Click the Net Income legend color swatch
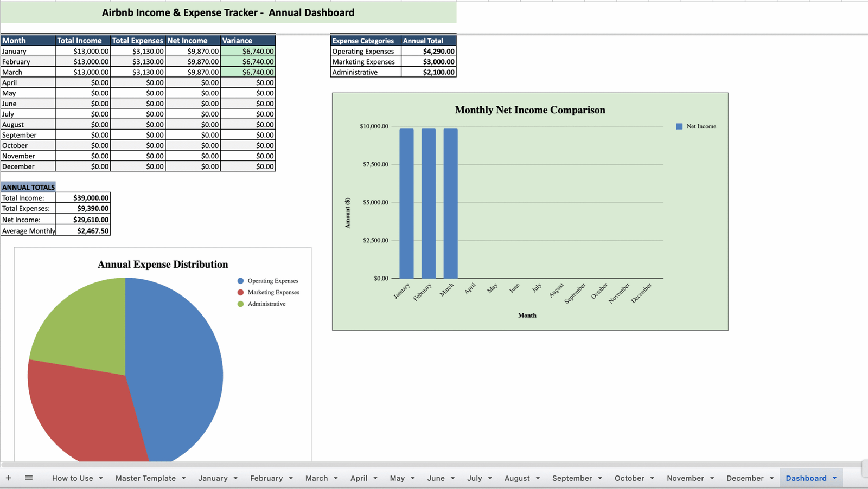The image size is (868, 489). tap(679, 126)
